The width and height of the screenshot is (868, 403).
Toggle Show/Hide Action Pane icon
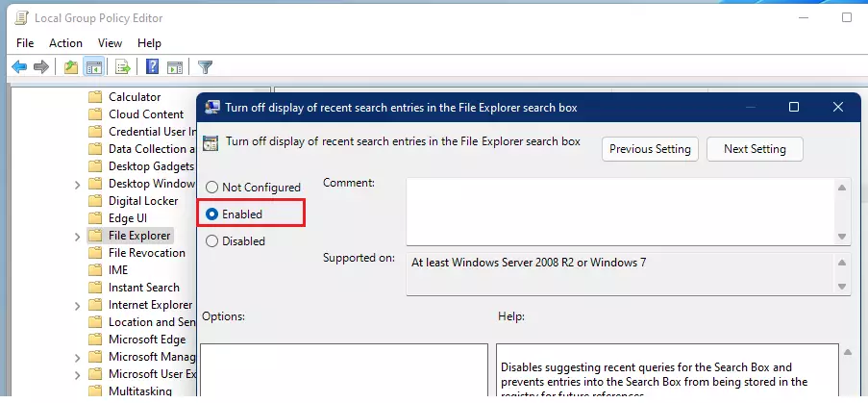(x=175, y=67)
